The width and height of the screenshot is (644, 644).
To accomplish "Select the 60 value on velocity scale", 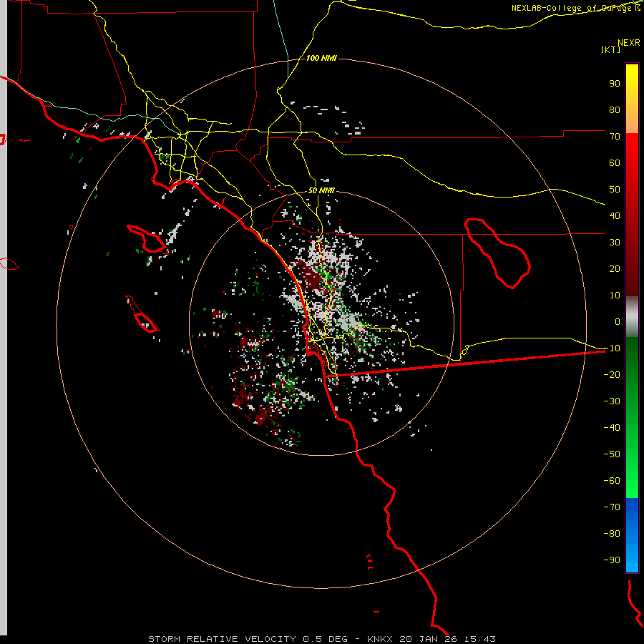I will point(615,163).
